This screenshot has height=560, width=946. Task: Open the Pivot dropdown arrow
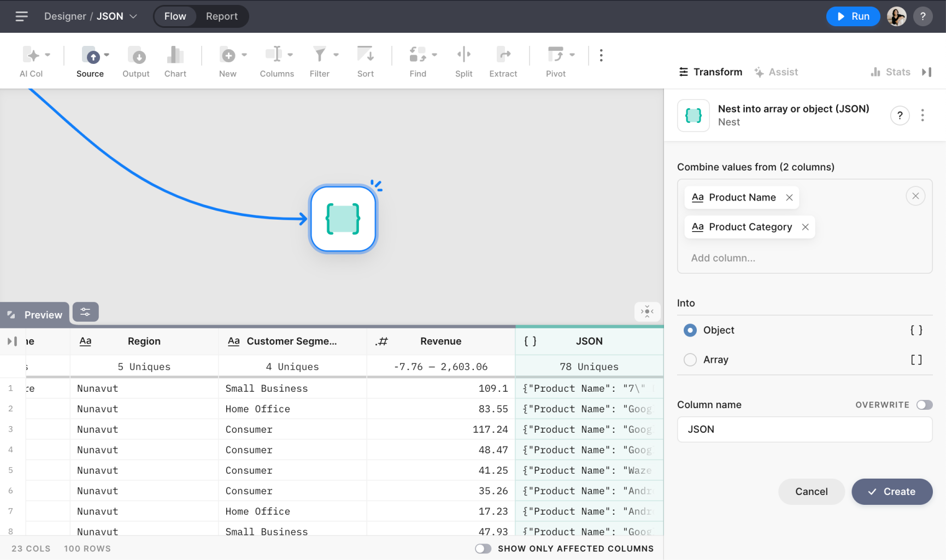tap(572, 55)
